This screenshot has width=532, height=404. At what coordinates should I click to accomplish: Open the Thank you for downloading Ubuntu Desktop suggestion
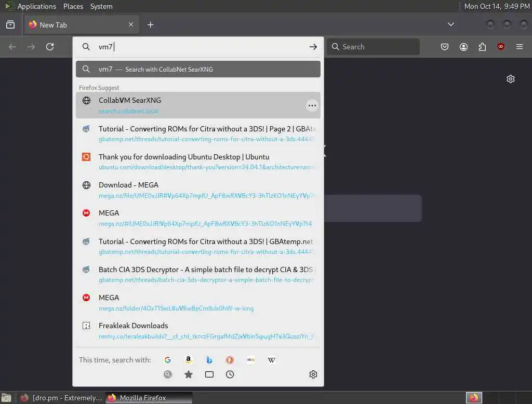[198, 162]
